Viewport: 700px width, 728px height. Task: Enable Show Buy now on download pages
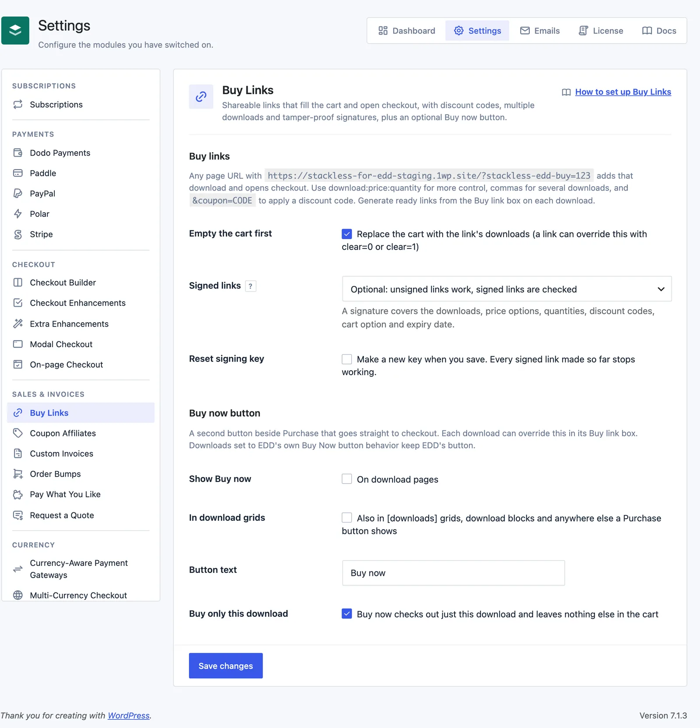pyautogui.click(x=347, y=479)
